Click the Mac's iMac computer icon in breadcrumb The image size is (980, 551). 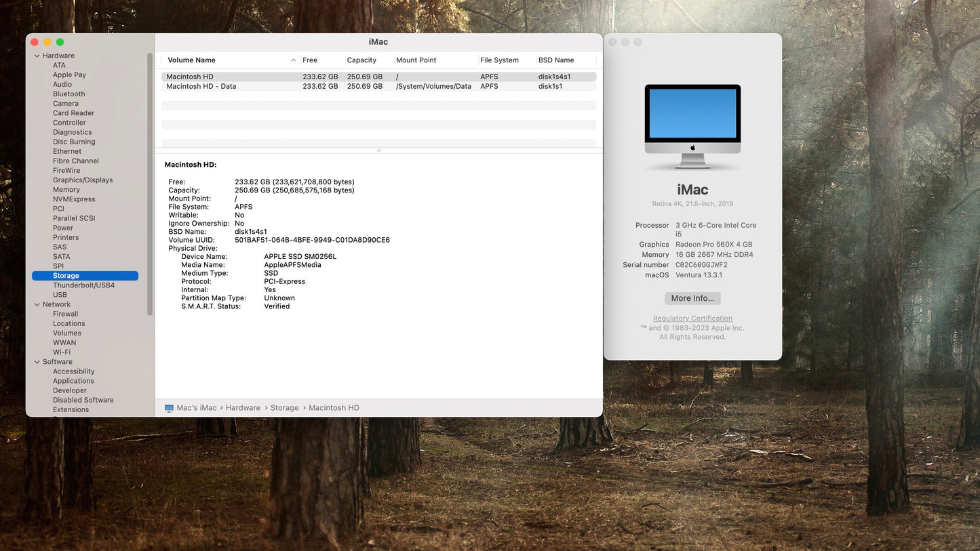point(168,407)
